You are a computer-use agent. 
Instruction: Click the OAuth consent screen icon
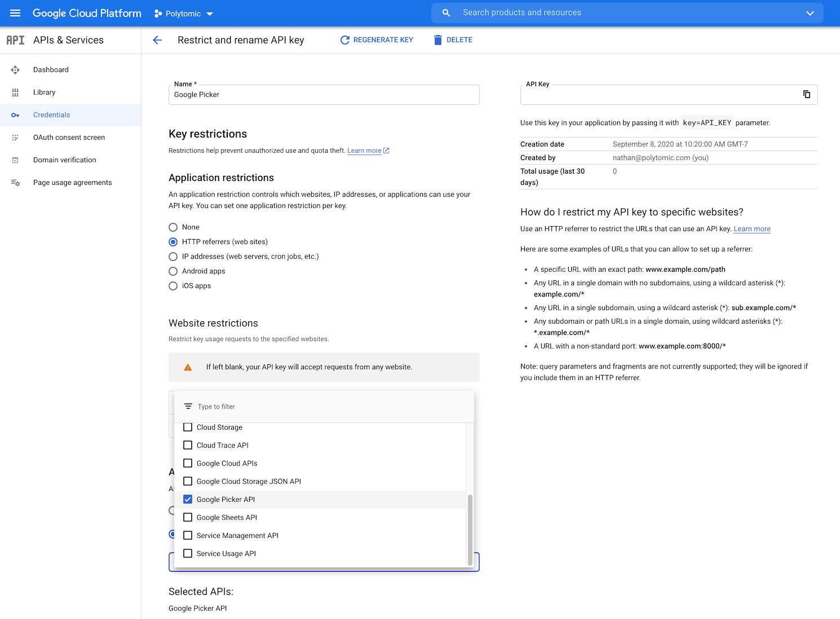pyautogui.click(x=15, y=138)
